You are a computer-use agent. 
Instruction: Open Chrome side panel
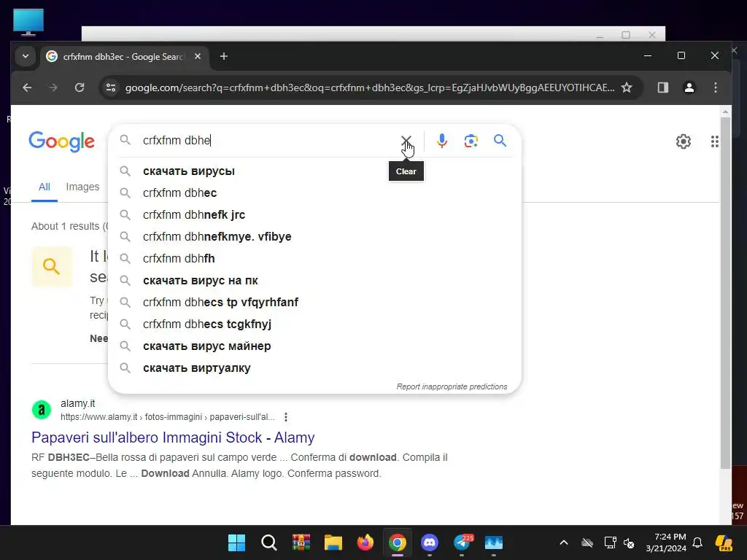click(662, 87)
